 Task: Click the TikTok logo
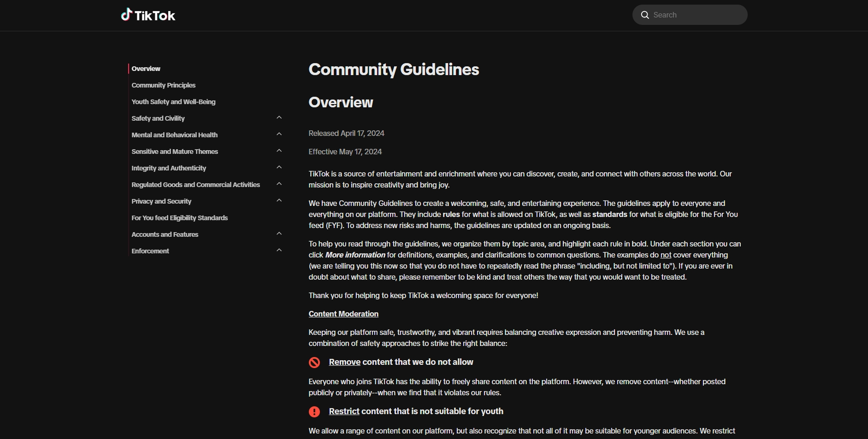(x=148, y=15)
